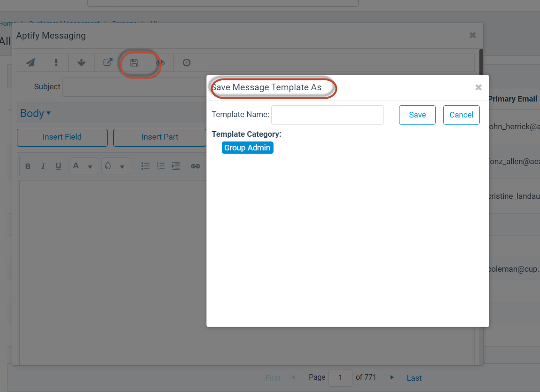Viewport: 540px width, 392px height.
Task: Click the Send message paper plane icon
Action: (x=31, y=63)
